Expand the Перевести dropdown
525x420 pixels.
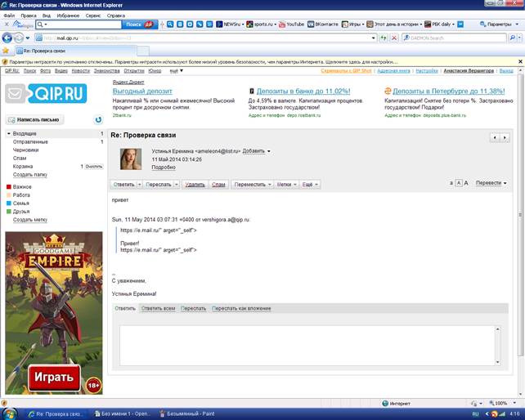[491, 183]
